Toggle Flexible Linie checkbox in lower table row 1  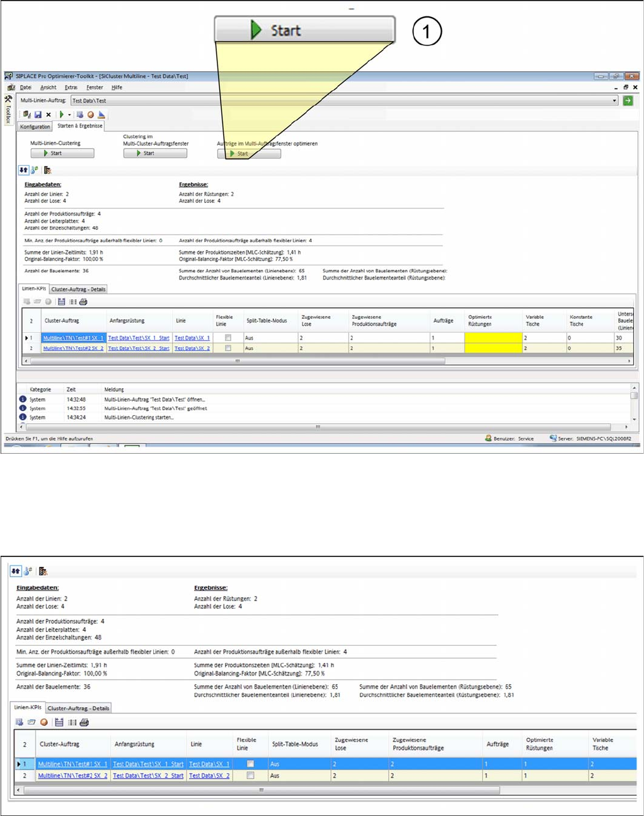[250, 764]
